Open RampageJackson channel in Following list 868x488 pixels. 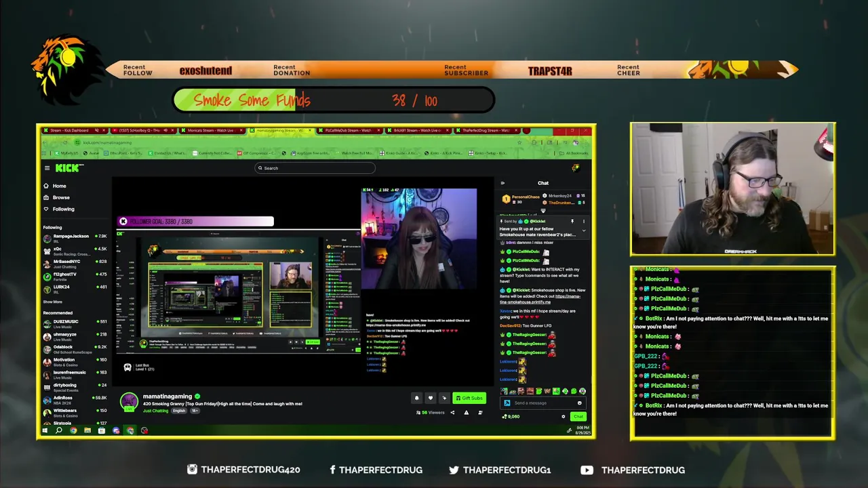tap(75, 238)
